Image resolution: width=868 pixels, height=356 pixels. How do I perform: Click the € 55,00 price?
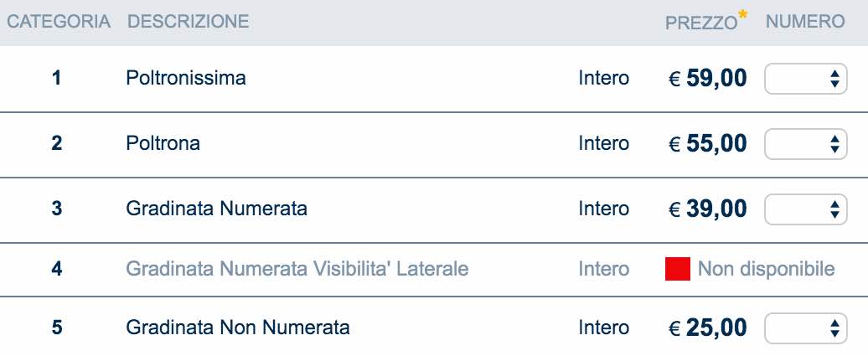(x=707, y=144)
